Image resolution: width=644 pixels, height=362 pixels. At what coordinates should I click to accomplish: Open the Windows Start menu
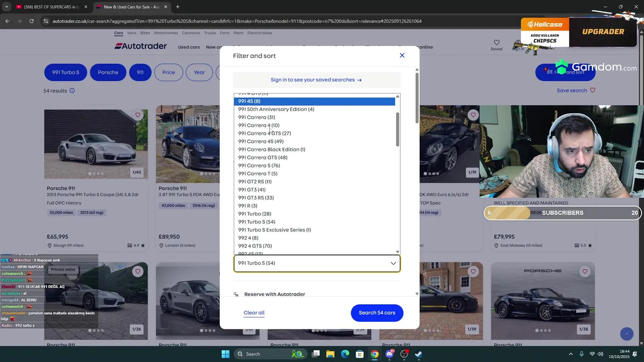click(x=225, y=354)
